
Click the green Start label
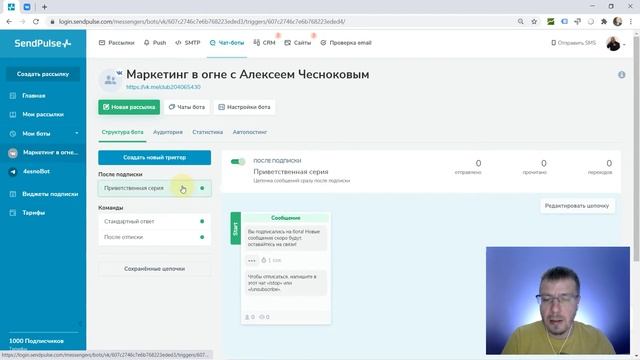[236, 228]
